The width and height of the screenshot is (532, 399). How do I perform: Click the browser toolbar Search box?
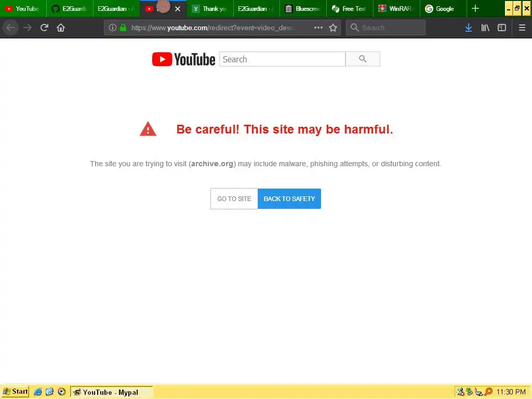point(386,28)
